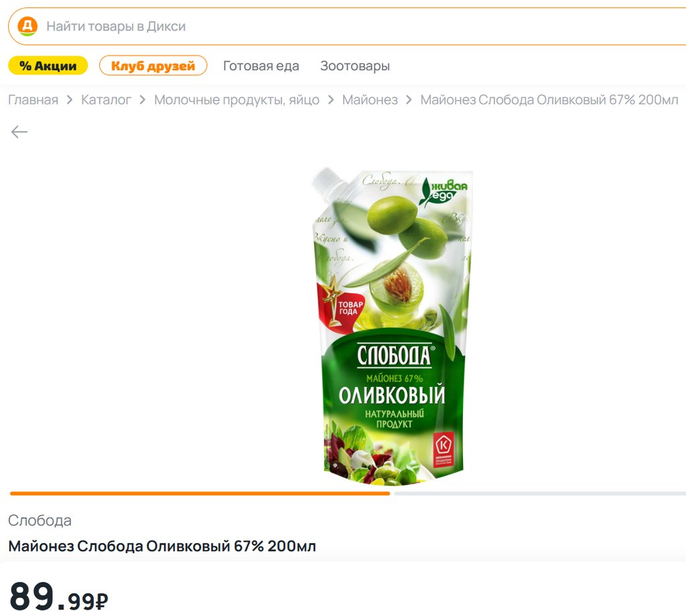Go to the Главная breadcrumb
Image resolution: width=686 pixels, height=616 pixels.
33,100
